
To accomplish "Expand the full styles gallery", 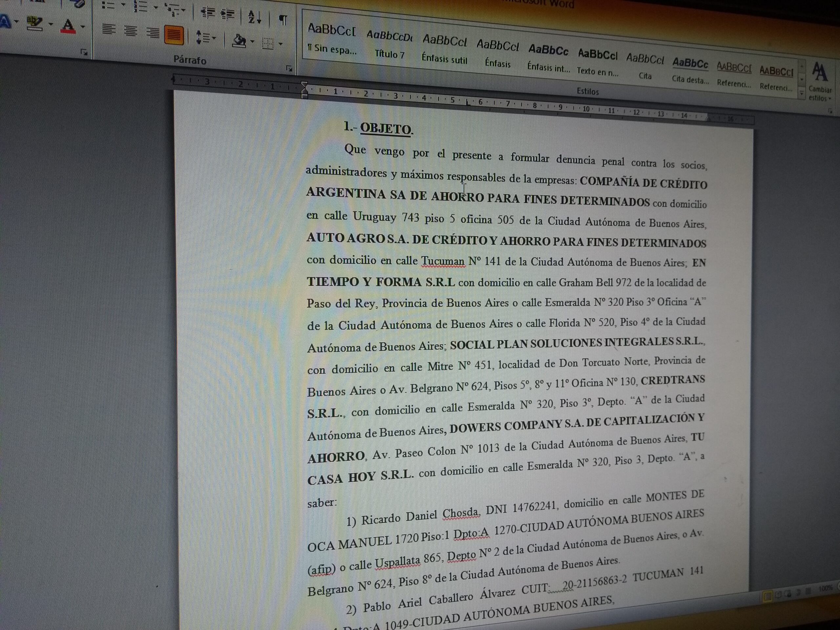I will (x=802, y=94).
